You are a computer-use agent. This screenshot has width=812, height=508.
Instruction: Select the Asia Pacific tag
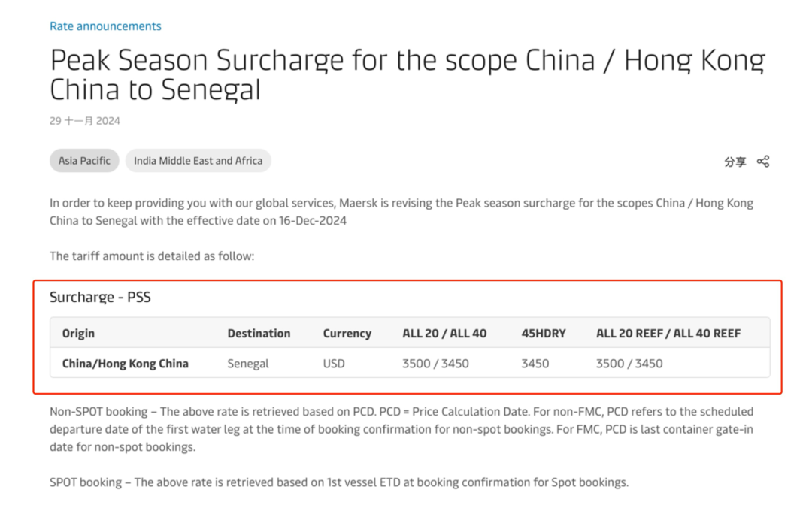(84, 161)
